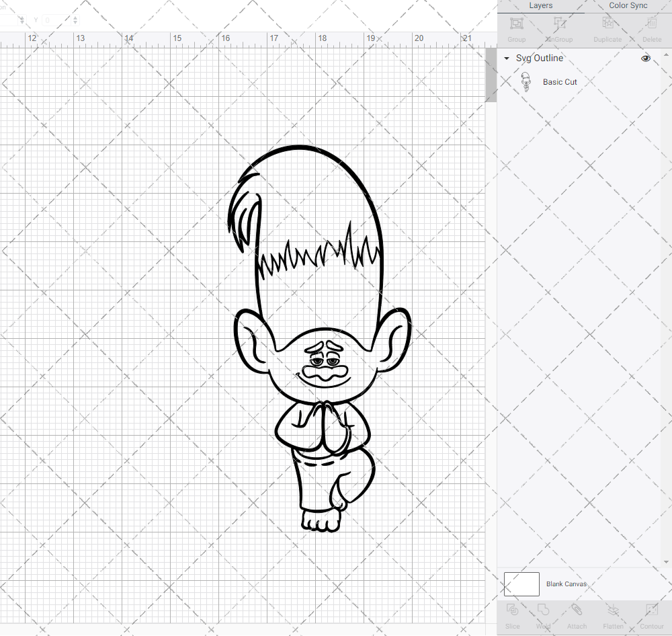Viewport: 672px width, 636px height.
Task: Click the UnGroup icon
Action: (x=558, y=28)
